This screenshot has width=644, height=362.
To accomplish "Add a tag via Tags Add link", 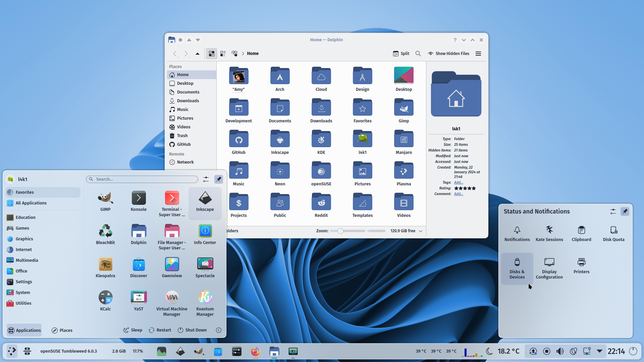I will [459, 182].
